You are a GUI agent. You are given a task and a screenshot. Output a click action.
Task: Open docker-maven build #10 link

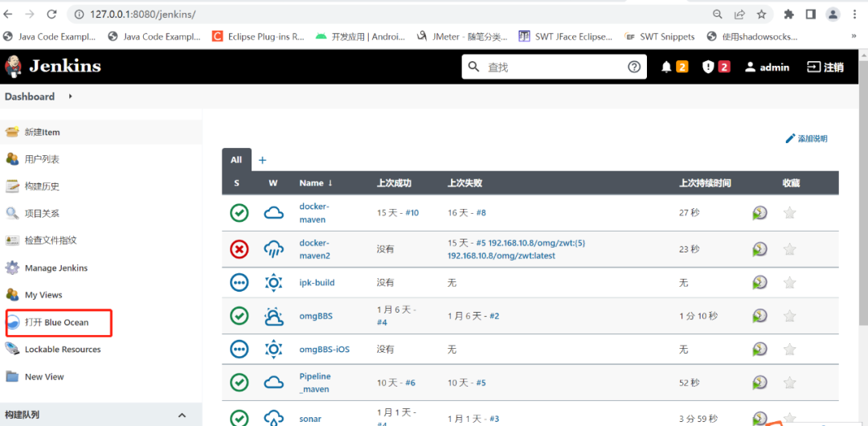click(x=411, y=213)
